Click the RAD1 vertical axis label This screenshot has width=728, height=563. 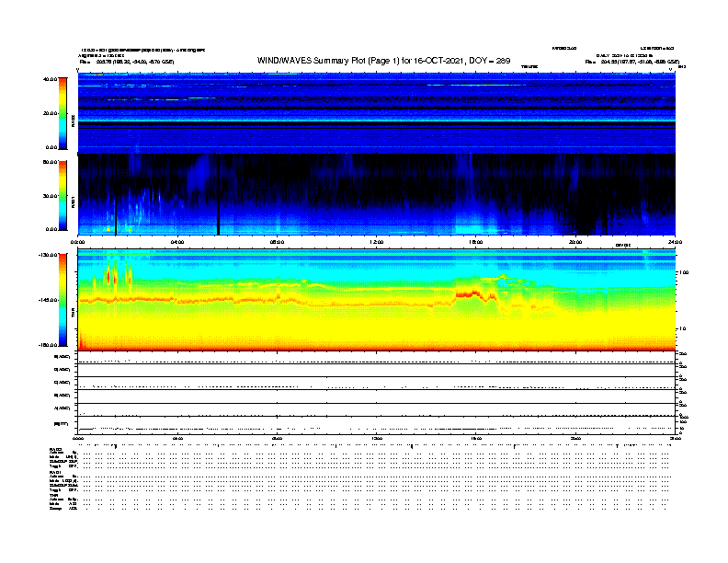click(73, 201)
